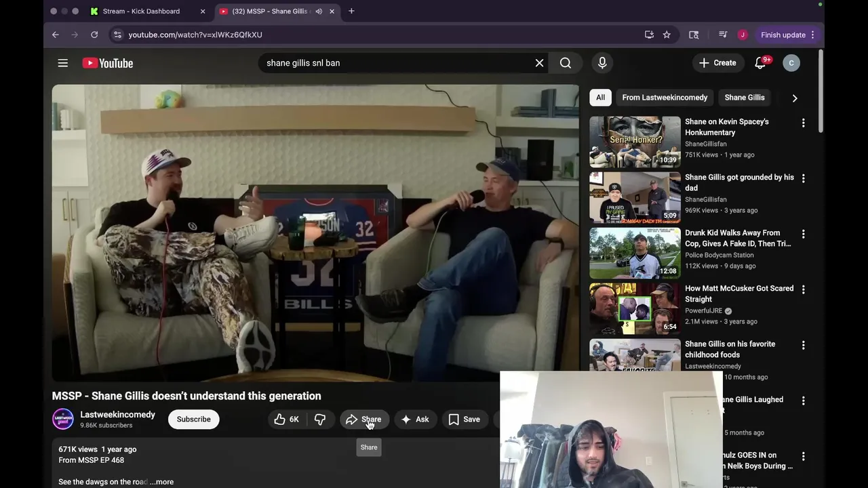Screen dimensions: 868x488
Task: Bookmark this page with the star
Action: (667, 35)
